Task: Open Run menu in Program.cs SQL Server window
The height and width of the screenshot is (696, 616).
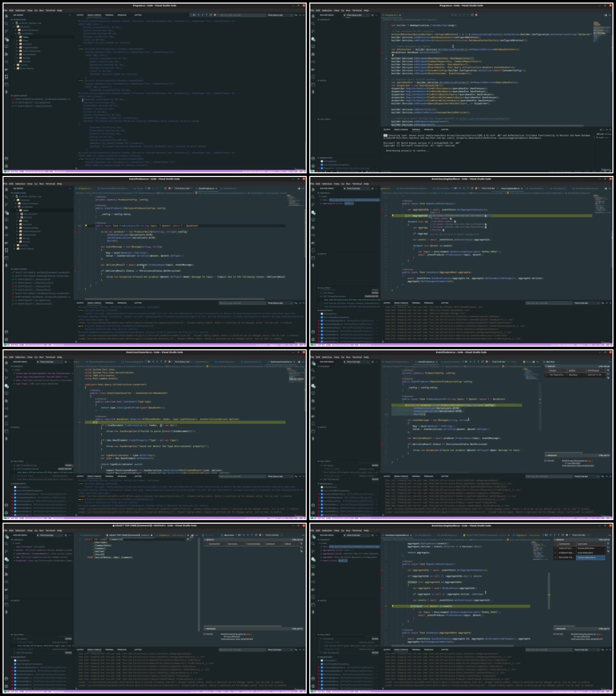Action: tap(41, 10)
